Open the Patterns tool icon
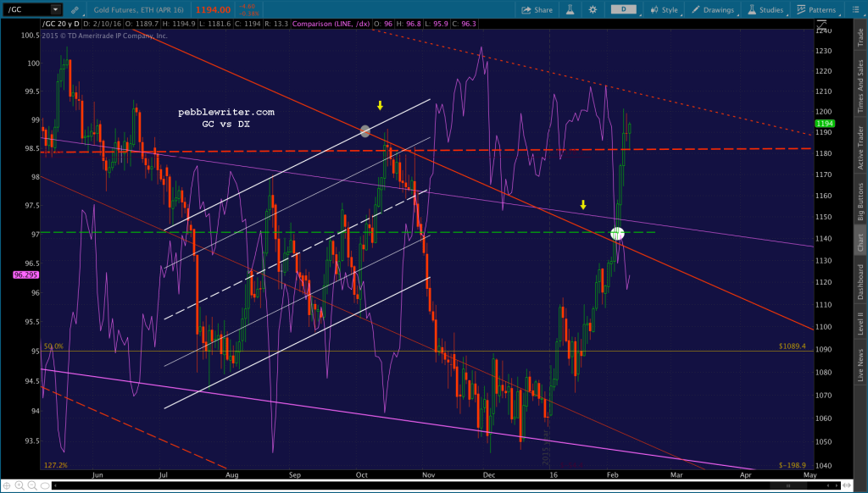Viewport: 868px width, 493px height. pos(801,9)
